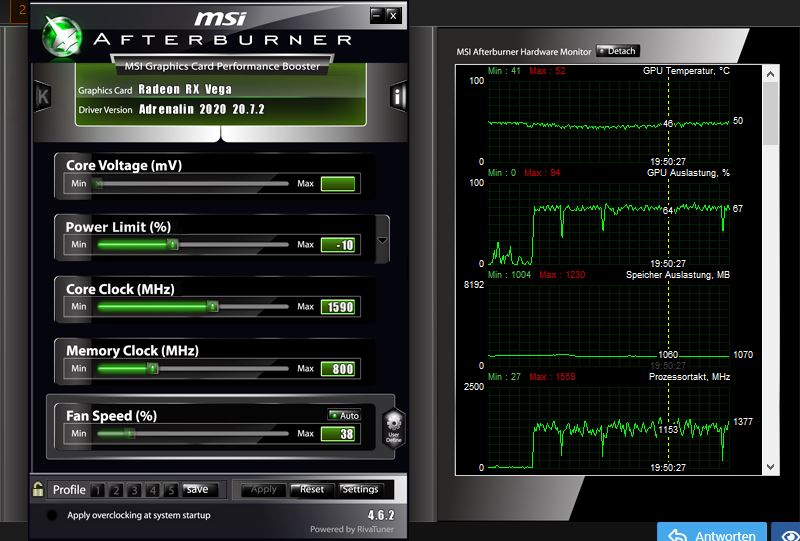Image resolution: width=800 pixels, height=541 pixels.
Task: Click the Power Limit value field showing -10
Action: click(x=338, y=245)
